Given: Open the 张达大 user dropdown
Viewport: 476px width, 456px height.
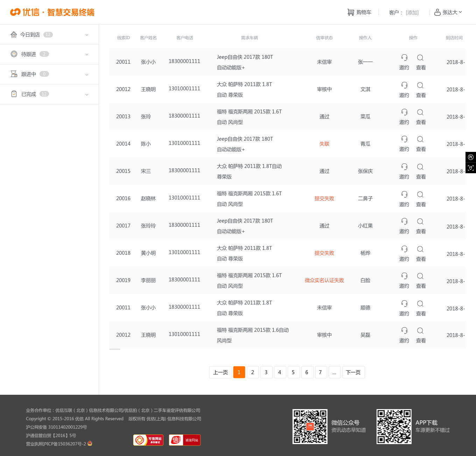Looking at the screenshot, I should [448, 12].
